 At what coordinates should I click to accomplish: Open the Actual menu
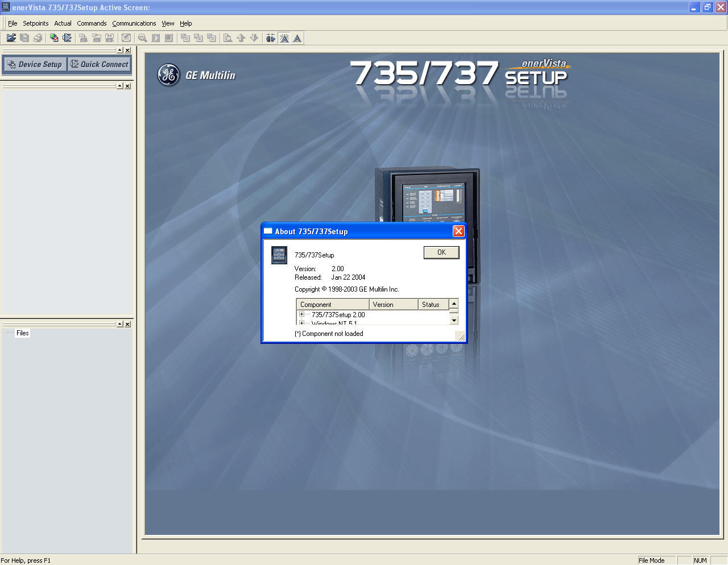pyautogui.click(x=63, y=23)
